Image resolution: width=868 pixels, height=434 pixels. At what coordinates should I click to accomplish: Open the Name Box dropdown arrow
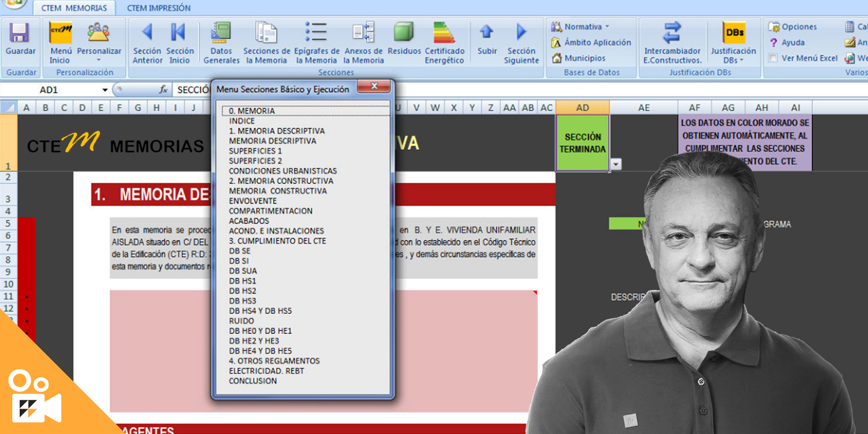coord(105,90)
